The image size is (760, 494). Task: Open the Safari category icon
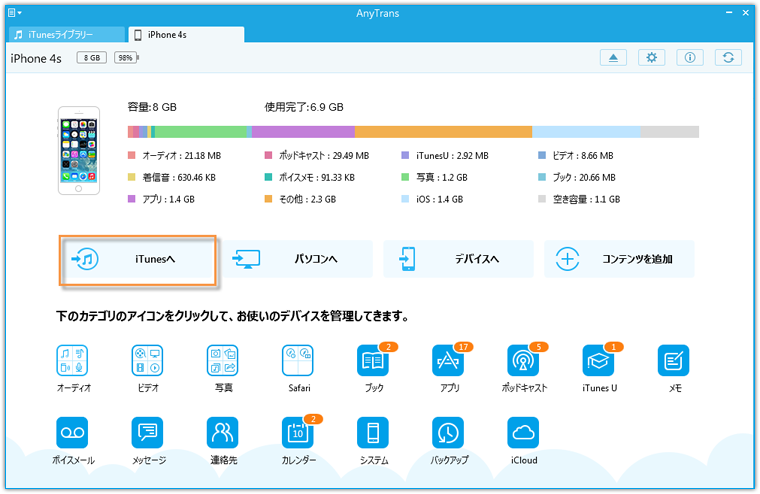pos(298,361)
